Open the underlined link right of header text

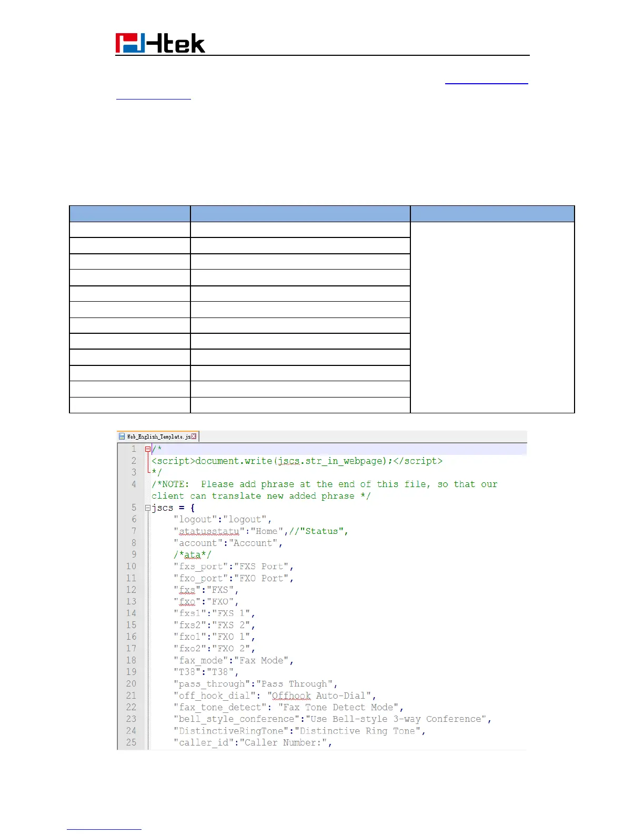coord(486,83)
